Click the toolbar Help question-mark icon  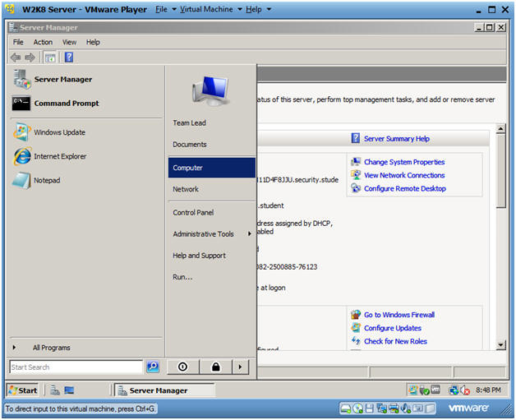[x=69, y=58]
